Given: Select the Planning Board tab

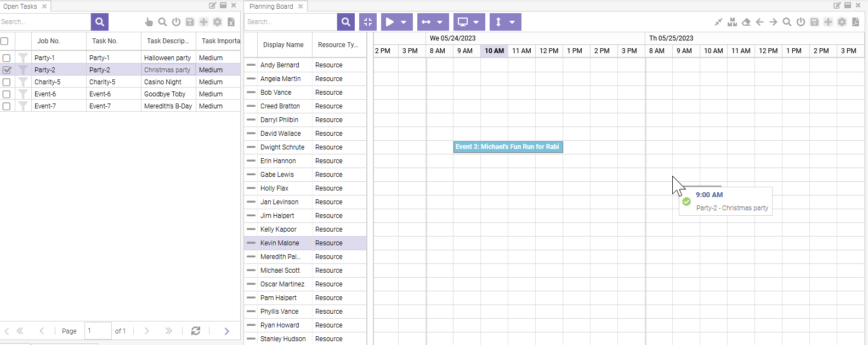Looking at the screenshot, I should [x=271, y=7].
